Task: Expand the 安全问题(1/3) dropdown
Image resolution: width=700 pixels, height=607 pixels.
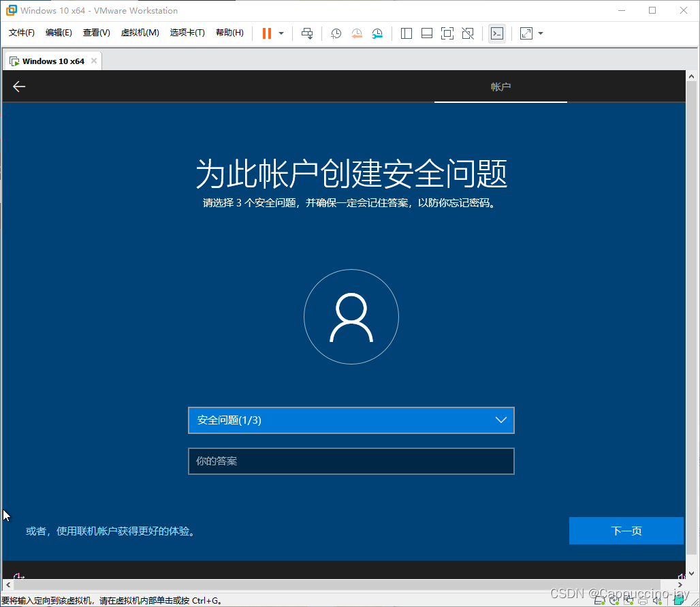Action: click(351, 420)
